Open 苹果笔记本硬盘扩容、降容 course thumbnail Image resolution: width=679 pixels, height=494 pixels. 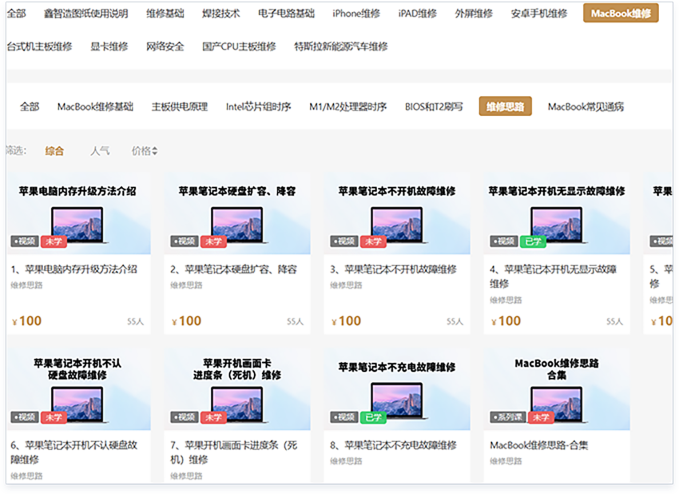(x=237, y=213)
